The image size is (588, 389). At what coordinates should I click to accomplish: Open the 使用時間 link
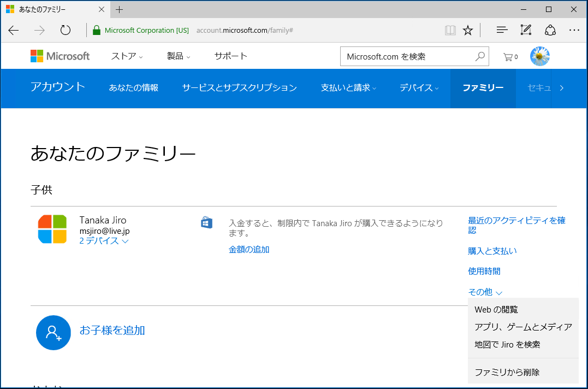(x=484, y=271)
